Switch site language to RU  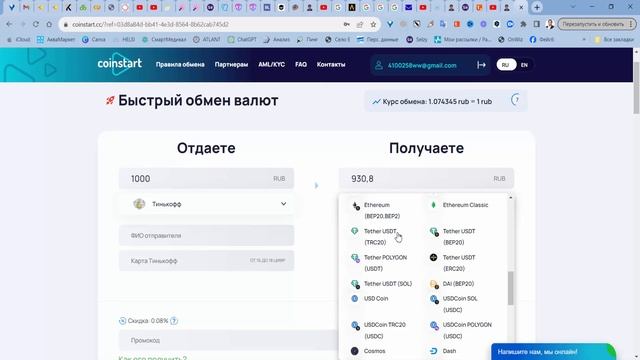(x=506, y=65)
